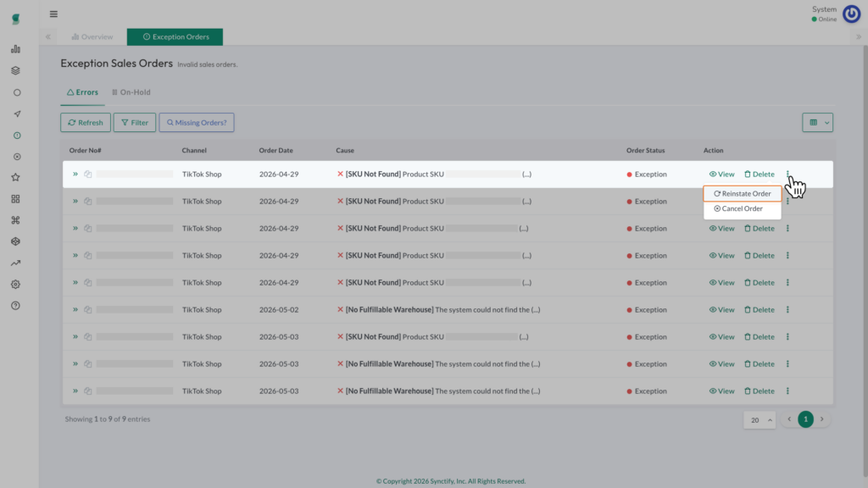Screen dimensions: 868x488
Task: Choose Cancel Order from the menu
Action: coord(743,208)
